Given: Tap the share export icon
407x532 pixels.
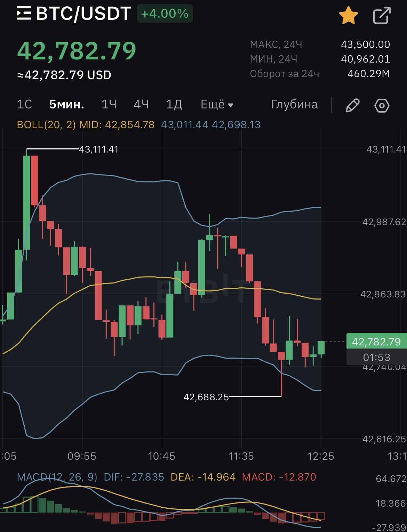Looking at the screenshot, I should click(382, 16).
